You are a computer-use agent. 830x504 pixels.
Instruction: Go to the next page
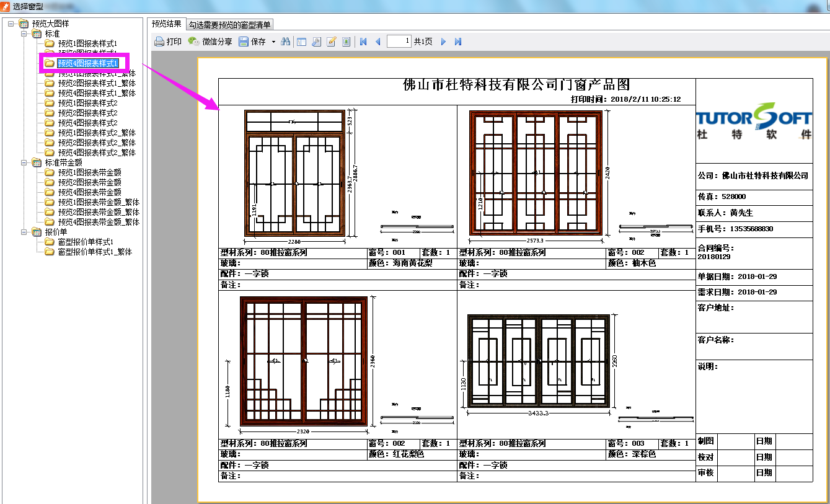pos(443,42)
